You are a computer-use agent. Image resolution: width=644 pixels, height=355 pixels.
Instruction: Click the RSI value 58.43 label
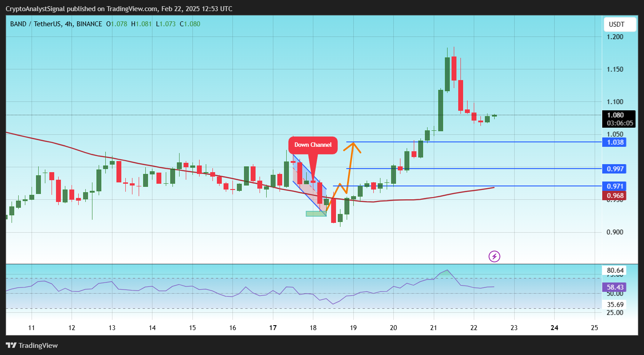point(614,287)
